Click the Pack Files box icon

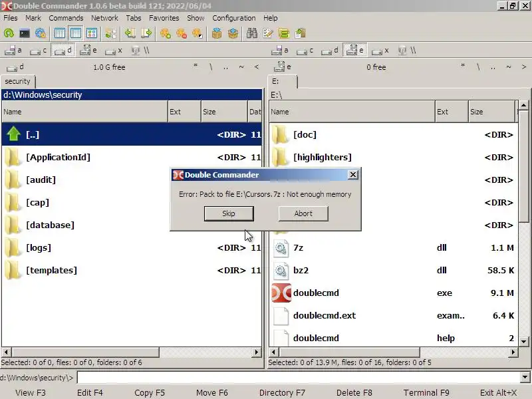217,33
